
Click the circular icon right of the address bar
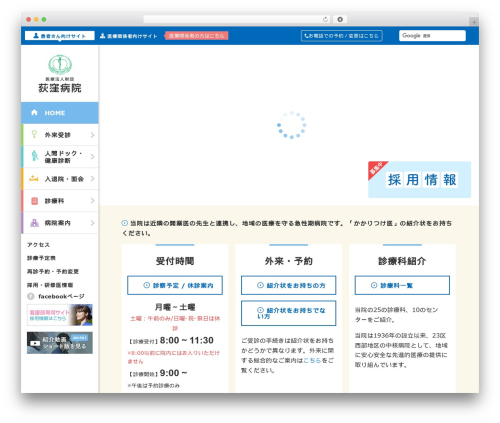pyautogui.click(x=340, y=19)
